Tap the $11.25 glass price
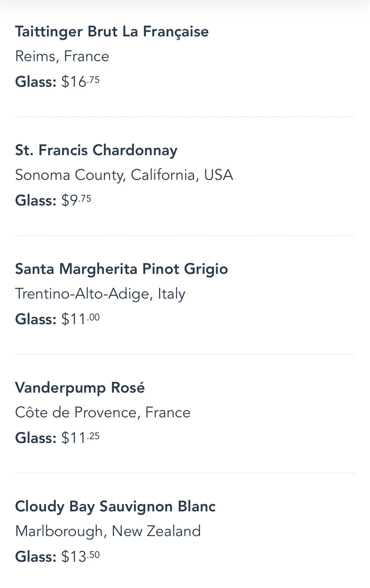 click(80, 438)
